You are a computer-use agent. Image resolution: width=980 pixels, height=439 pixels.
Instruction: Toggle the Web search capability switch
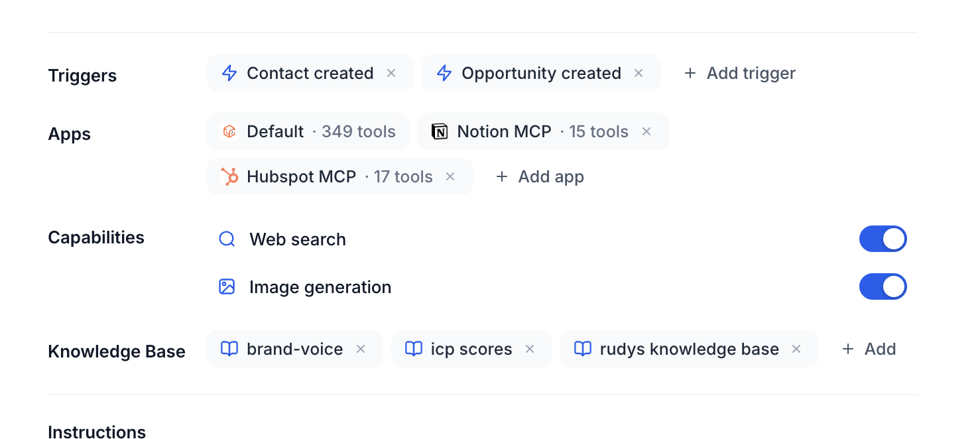(883, 239)
